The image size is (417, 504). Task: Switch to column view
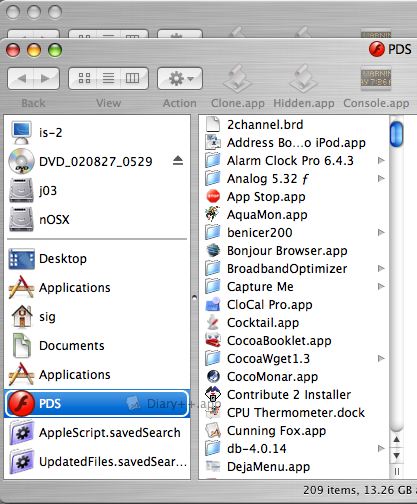[133, 79]
